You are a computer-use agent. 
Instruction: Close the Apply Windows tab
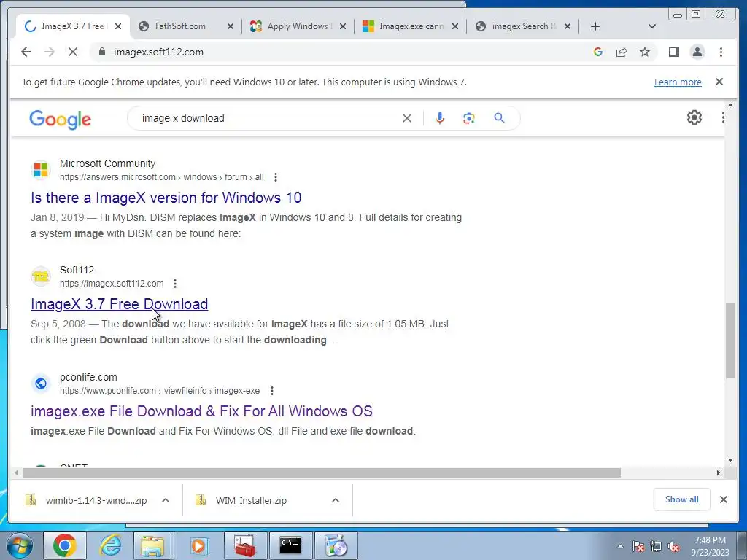(343, 26)
